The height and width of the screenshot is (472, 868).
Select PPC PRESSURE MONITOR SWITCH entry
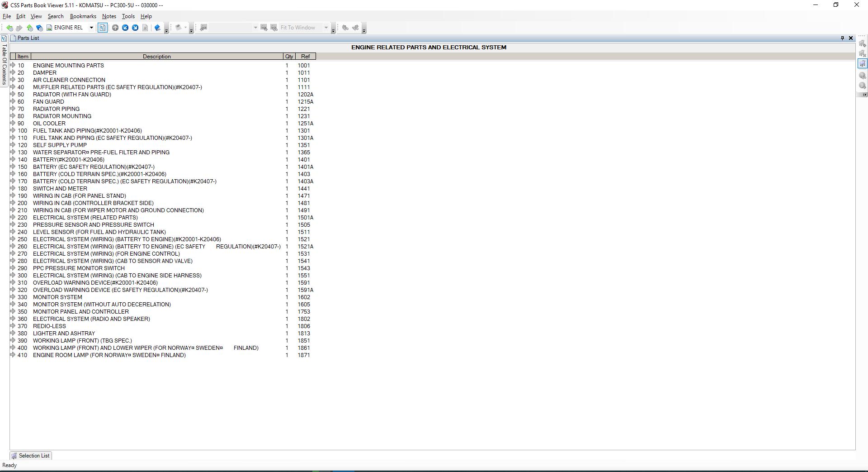click(x=79, y=268)
